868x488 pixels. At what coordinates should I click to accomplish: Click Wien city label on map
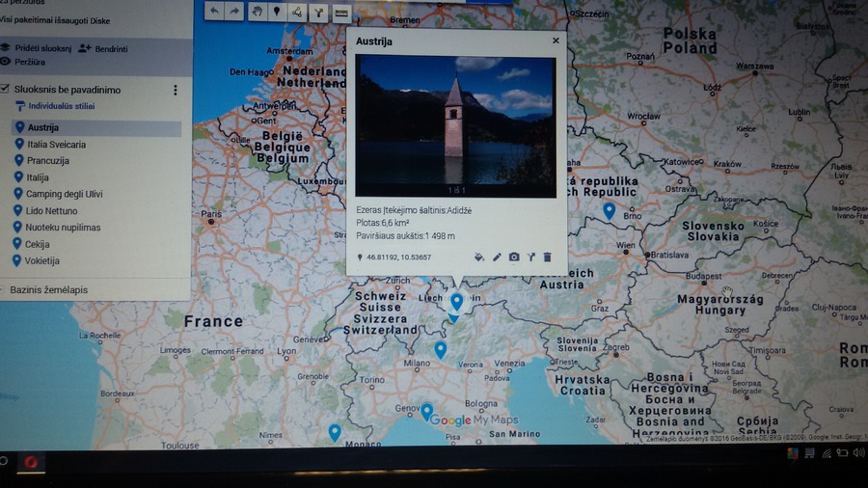point(626,245)
